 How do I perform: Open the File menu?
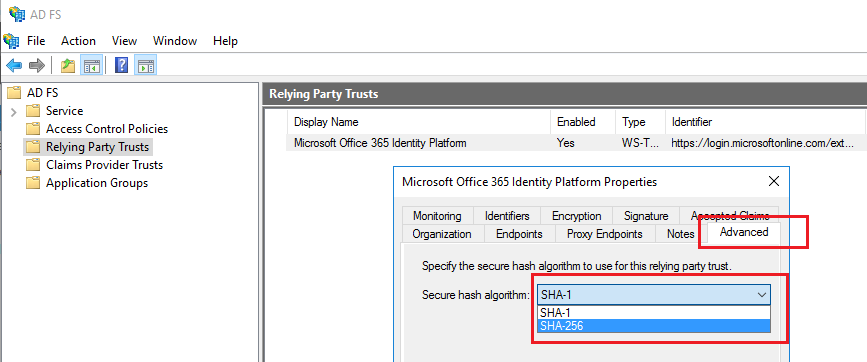coord(36,41)
